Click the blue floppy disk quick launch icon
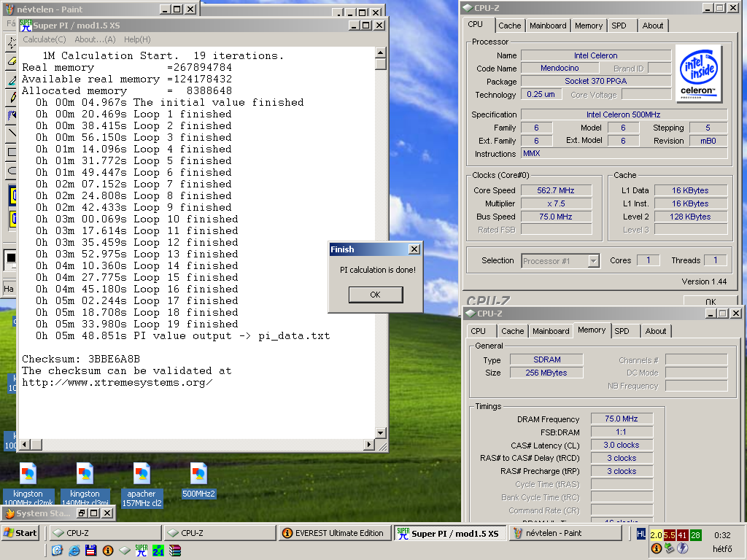Screen dimensions: 747x560 (x=91, y=551)
